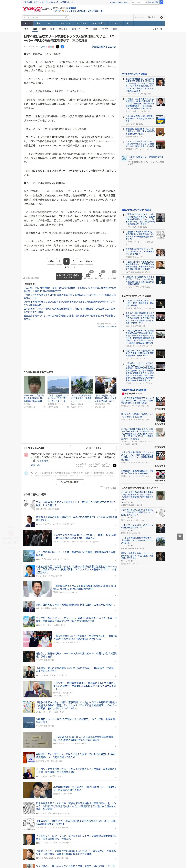Open トランプの大学締め付け recommended thumbnail
Screen dimensions: 186x868
coord(82,385)
